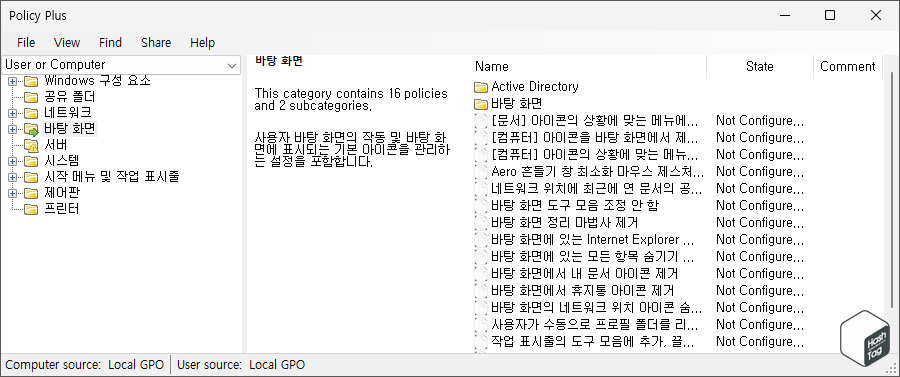The width and height of the screenshot is (900, 377).
Task: Expand the 시작 메뉴 및 작업 표시줄 node
Action: (12, 177)
